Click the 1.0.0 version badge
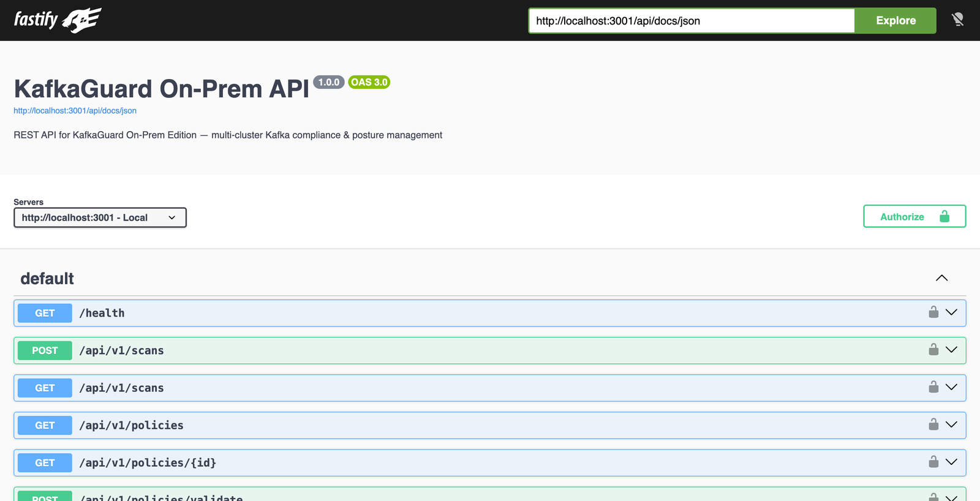Screen dimensions: 980x501 point(329,82)
